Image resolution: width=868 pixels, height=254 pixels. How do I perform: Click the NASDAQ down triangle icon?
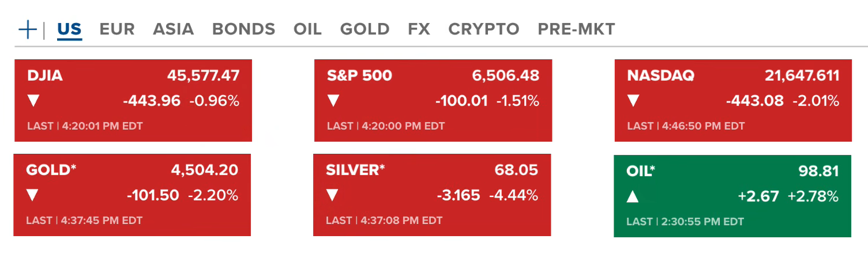coord(633,101)
